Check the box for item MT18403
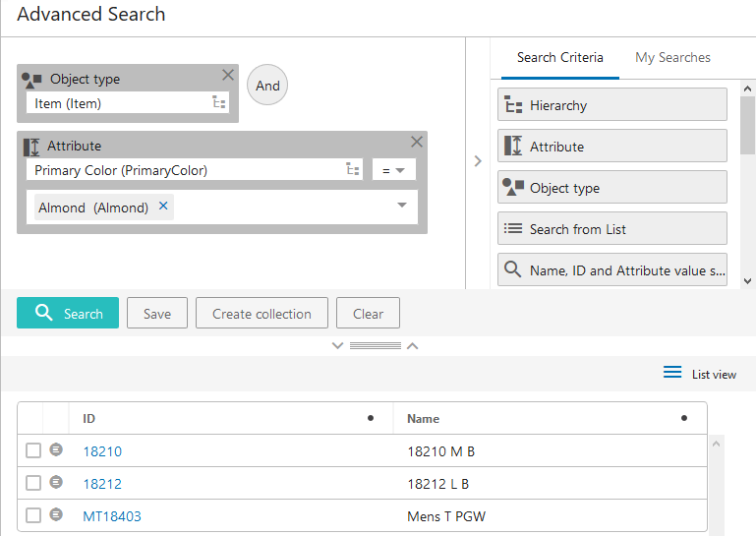This screenshot has height=536, width=756. click(33, 515)
